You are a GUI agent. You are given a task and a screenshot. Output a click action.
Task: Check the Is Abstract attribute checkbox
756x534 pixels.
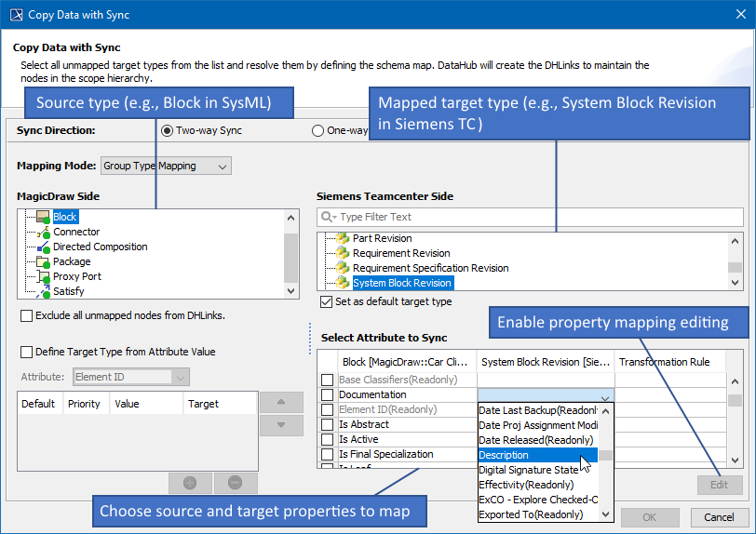[x=328, y=424]
